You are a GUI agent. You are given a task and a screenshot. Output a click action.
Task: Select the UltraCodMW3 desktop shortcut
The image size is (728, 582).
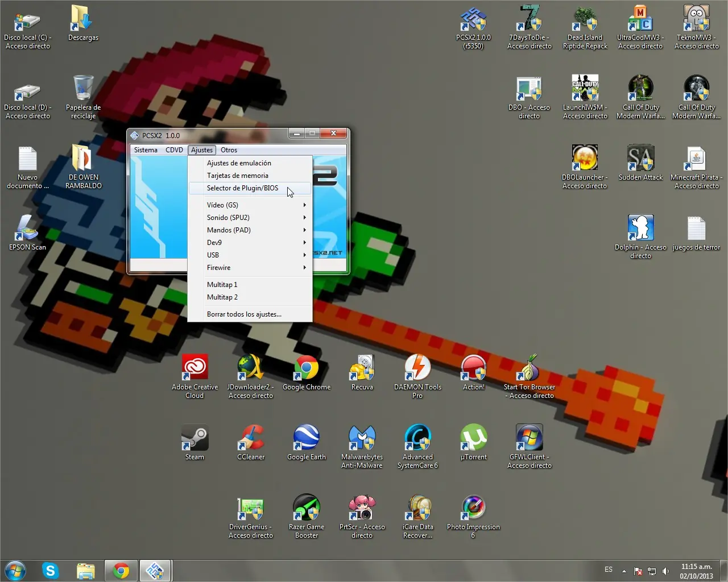tap(640, 27)
